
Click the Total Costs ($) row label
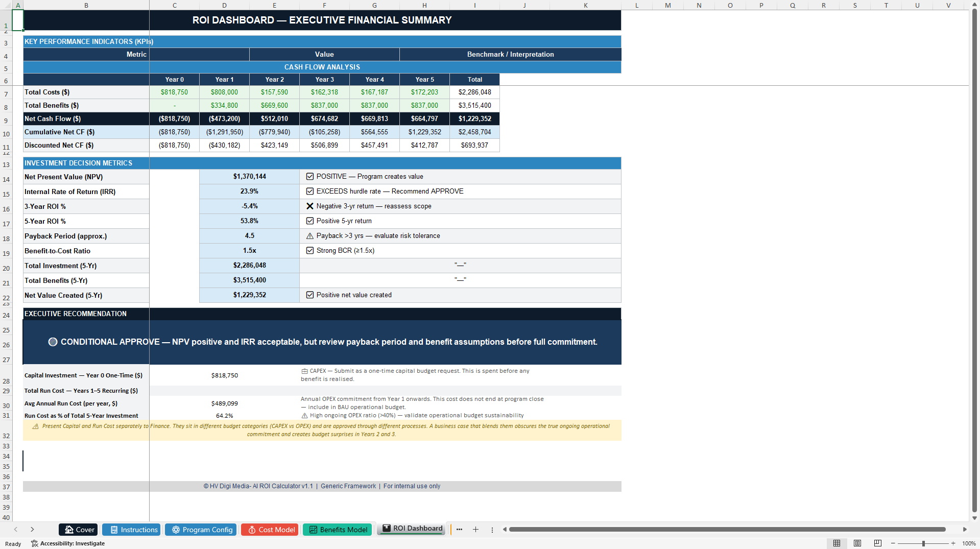pyautogui.click(x=86, y=92)
